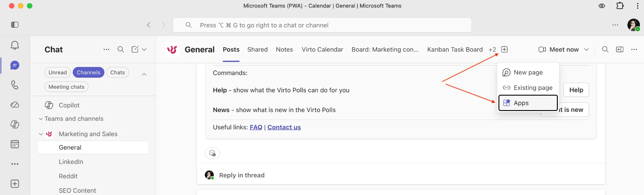Search in channel magnifier icon
644x195 pixels.
pos(605,49)
